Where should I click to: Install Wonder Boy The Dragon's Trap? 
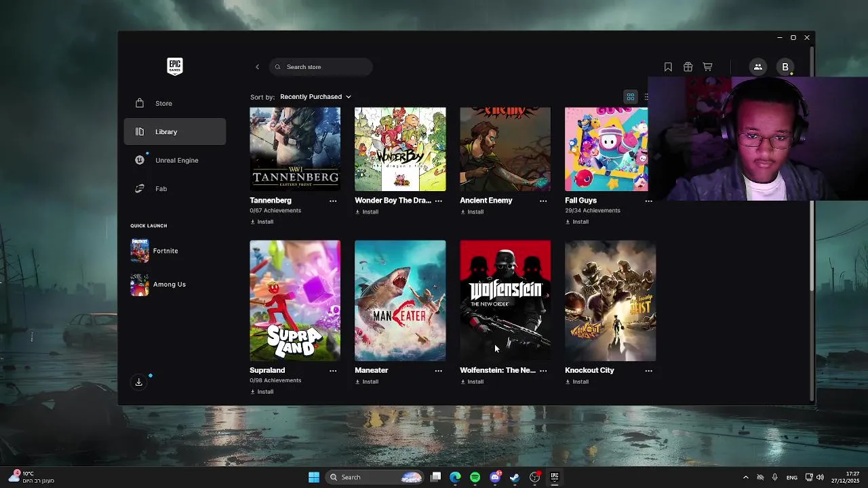(x=367, y=211)
